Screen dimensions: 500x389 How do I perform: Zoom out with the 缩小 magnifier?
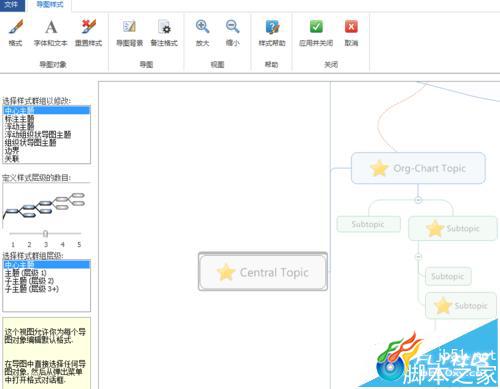[x=232, y=33]
